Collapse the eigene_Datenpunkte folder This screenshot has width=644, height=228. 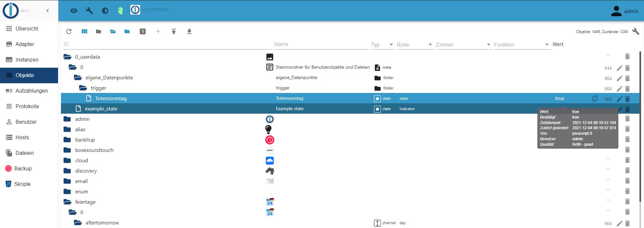click(x=78, y=77)
